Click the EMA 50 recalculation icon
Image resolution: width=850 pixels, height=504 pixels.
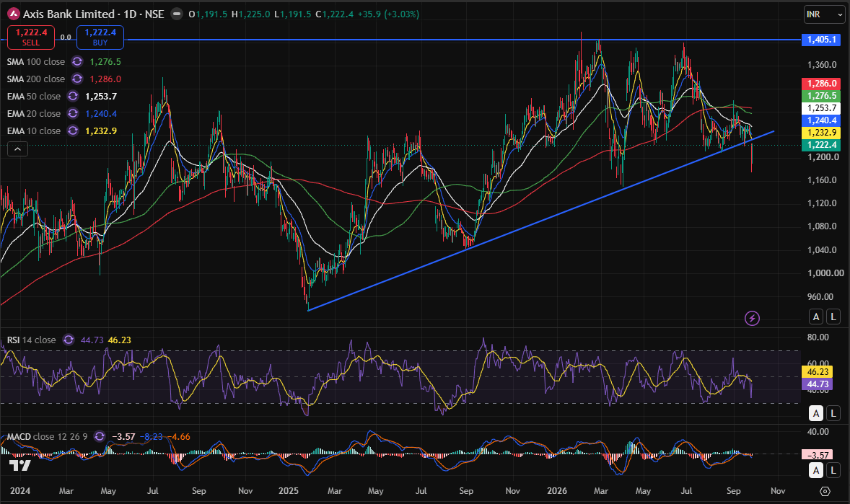point(73,97)
